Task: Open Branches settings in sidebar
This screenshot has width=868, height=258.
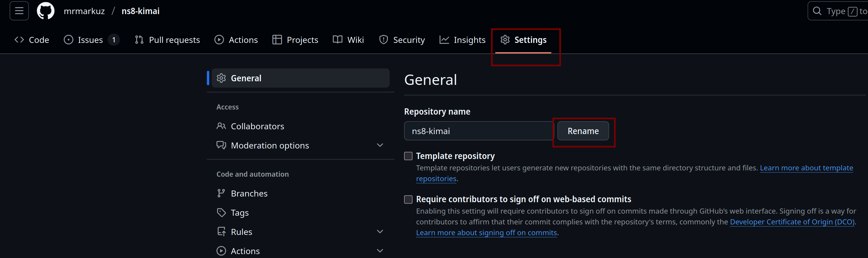Action: [249, 193]
